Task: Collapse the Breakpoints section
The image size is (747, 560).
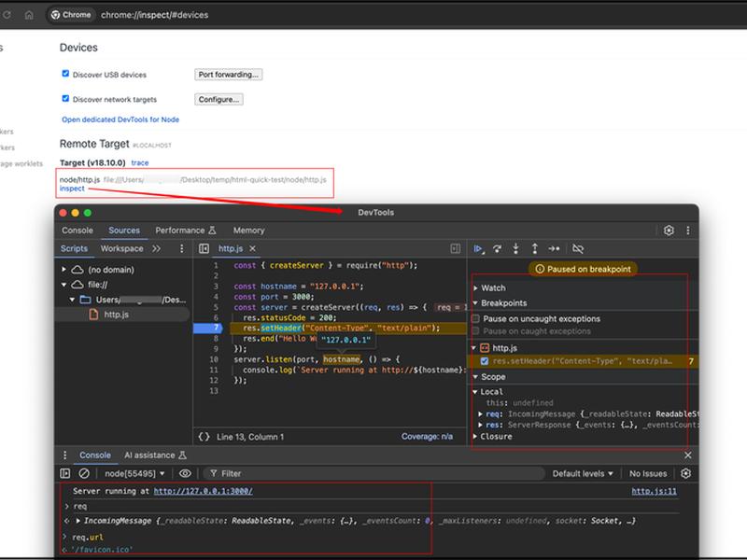Action: point(475,302)
